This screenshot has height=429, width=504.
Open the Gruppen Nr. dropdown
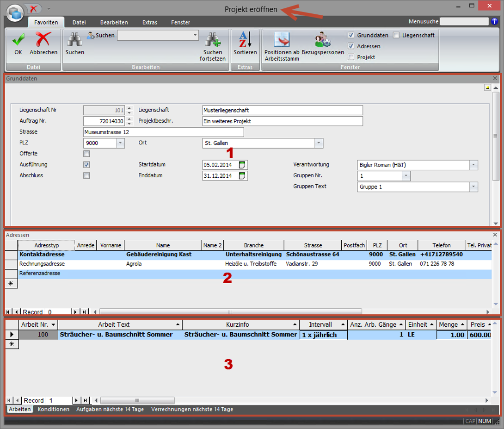406,176
